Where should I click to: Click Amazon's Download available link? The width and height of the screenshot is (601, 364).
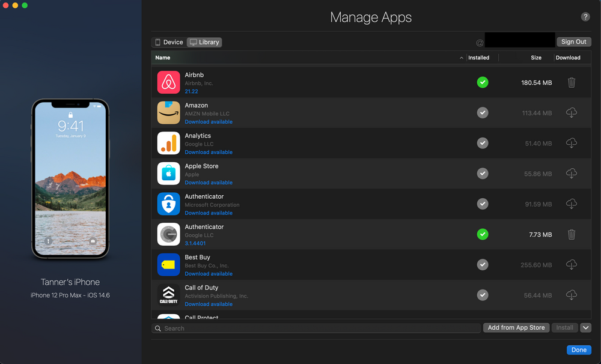tap(209, 122)
